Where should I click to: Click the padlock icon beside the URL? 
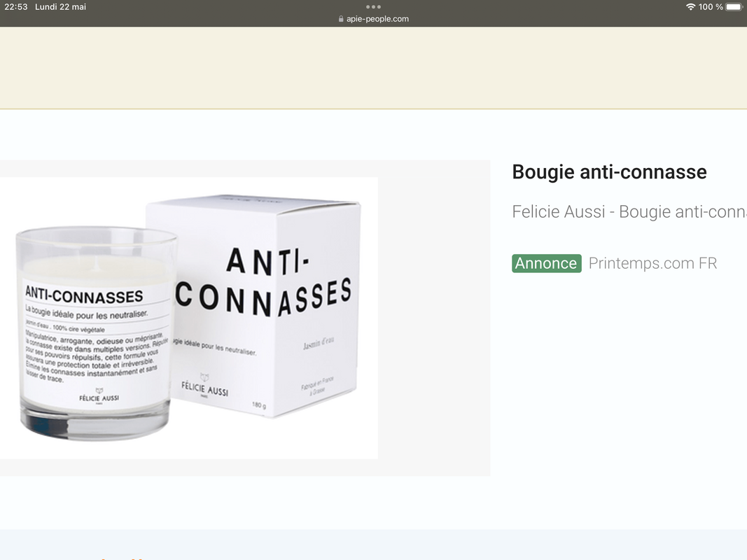pos(341,19)
